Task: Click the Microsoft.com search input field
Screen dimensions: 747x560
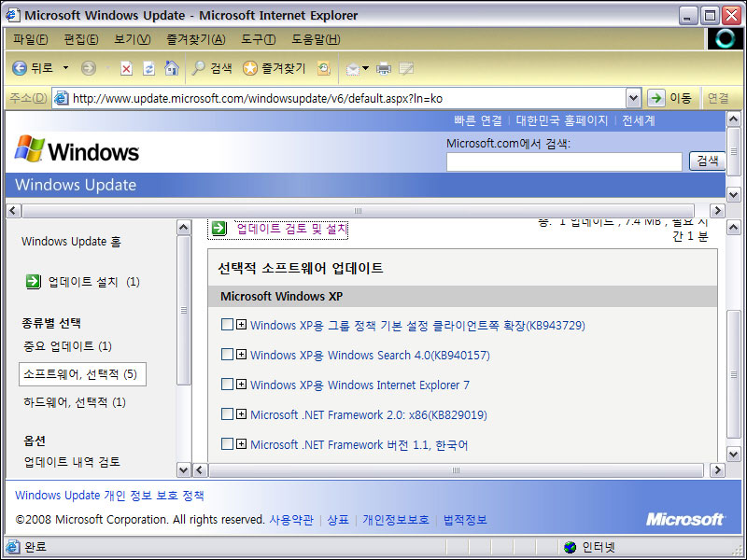Action: (564, 161)
